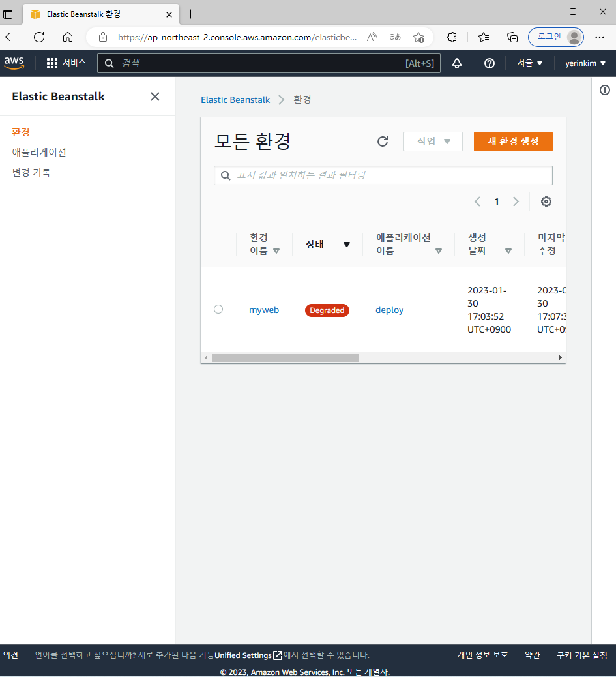Switch to Elastic Beanstalk 환경 browser tab
The height and width of the screenshot is (677, 616).
click(x=101, y=15)
